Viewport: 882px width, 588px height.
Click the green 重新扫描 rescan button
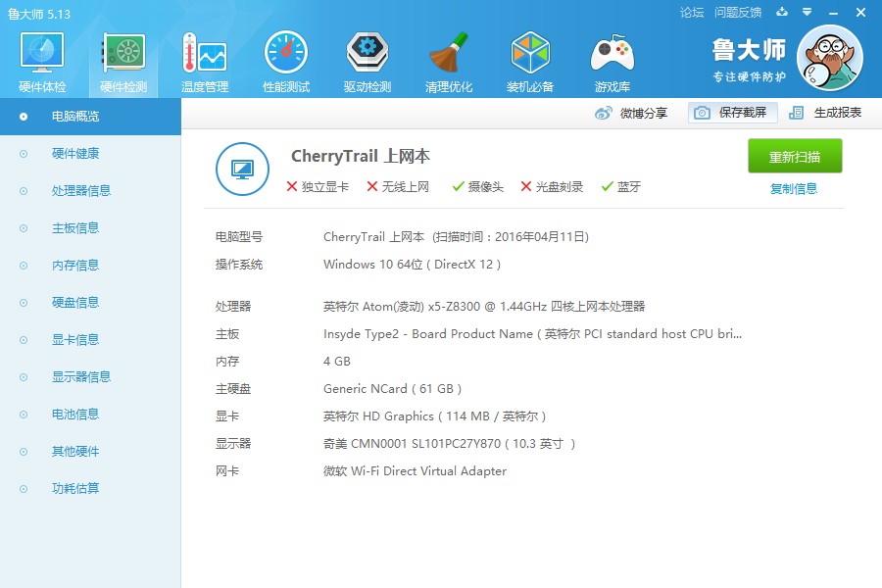click(x=794, y=156)
